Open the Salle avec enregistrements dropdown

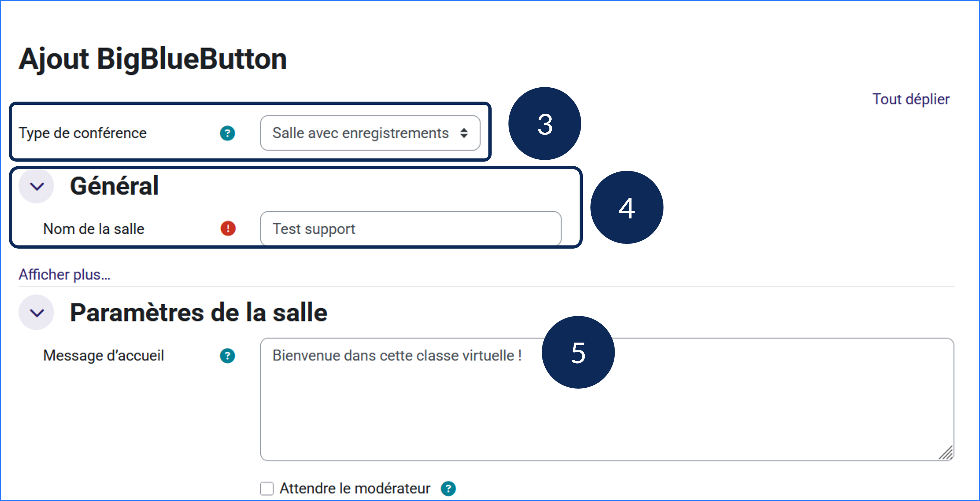pos(370,133)
